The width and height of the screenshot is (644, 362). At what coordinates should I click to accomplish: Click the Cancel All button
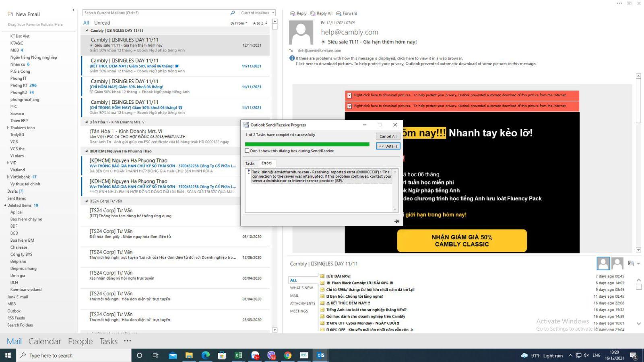(x=388, y=136)
